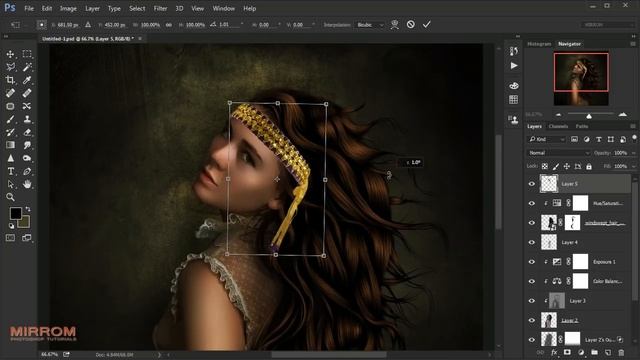Open Fill slider dropdown arrow

click(x=633, y=167)
